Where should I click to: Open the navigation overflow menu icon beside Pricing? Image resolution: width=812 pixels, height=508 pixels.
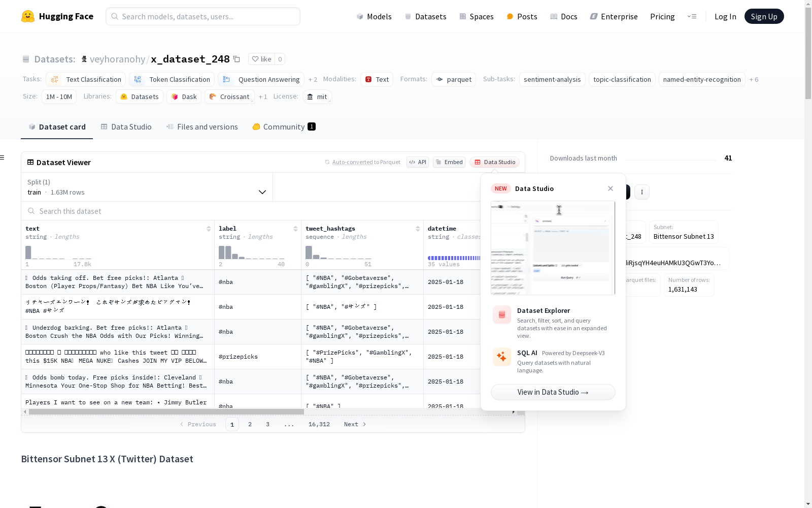[x=692, y=16]
